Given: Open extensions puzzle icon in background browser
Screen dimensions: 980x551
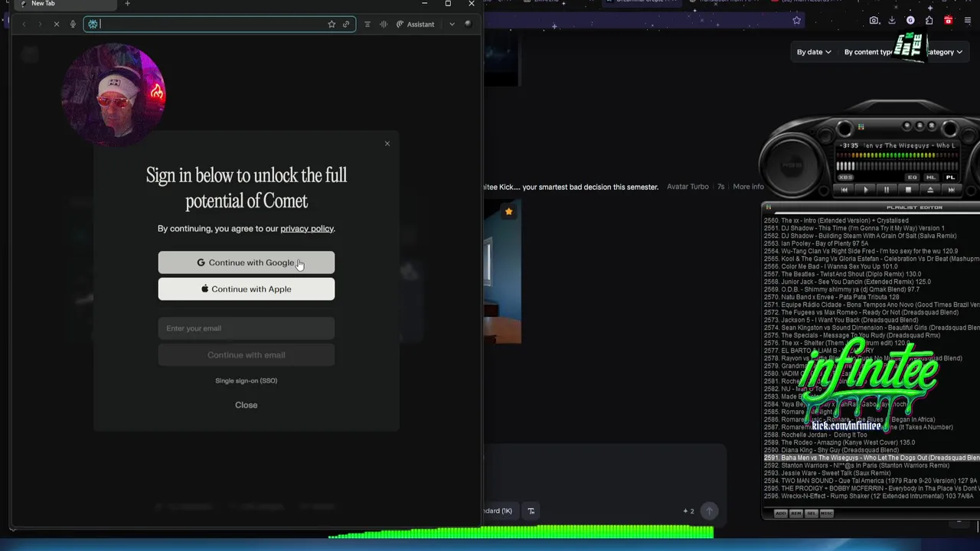Looking at the screenshot, I should tap(929, 21).
